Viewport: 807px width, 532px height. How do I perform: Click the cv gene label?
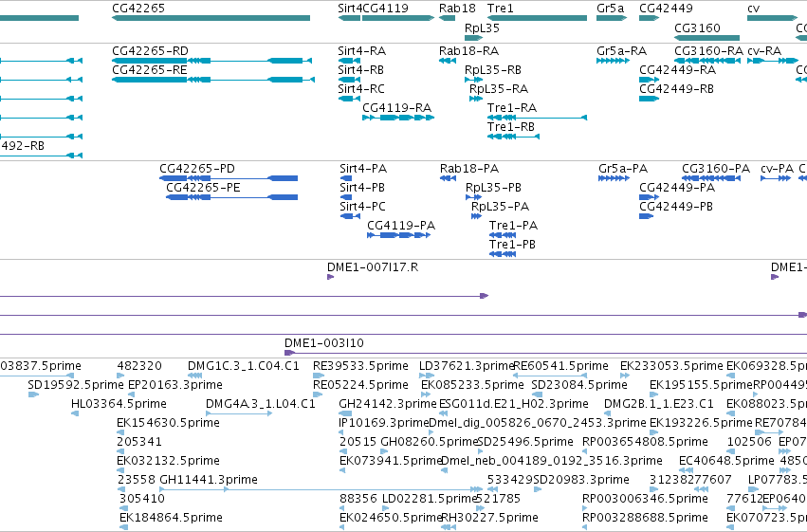[x=753, y=9]
